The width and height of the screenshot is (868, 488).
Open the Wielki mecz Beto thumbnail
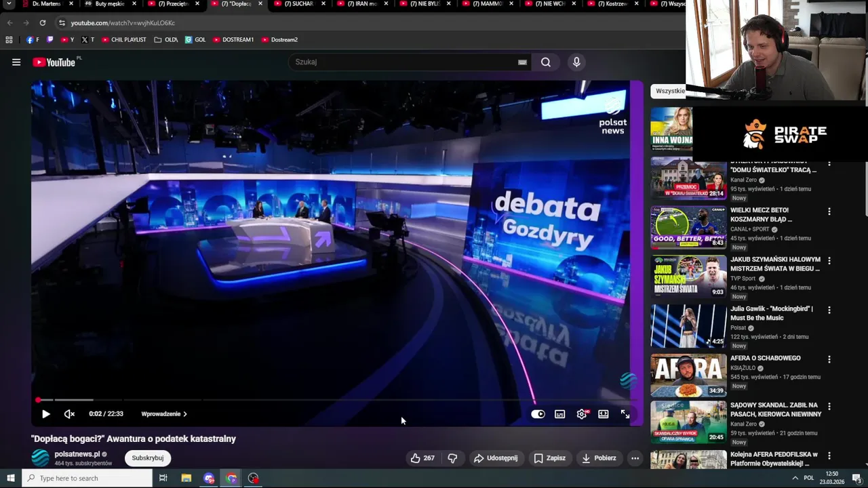coord(688,228)
